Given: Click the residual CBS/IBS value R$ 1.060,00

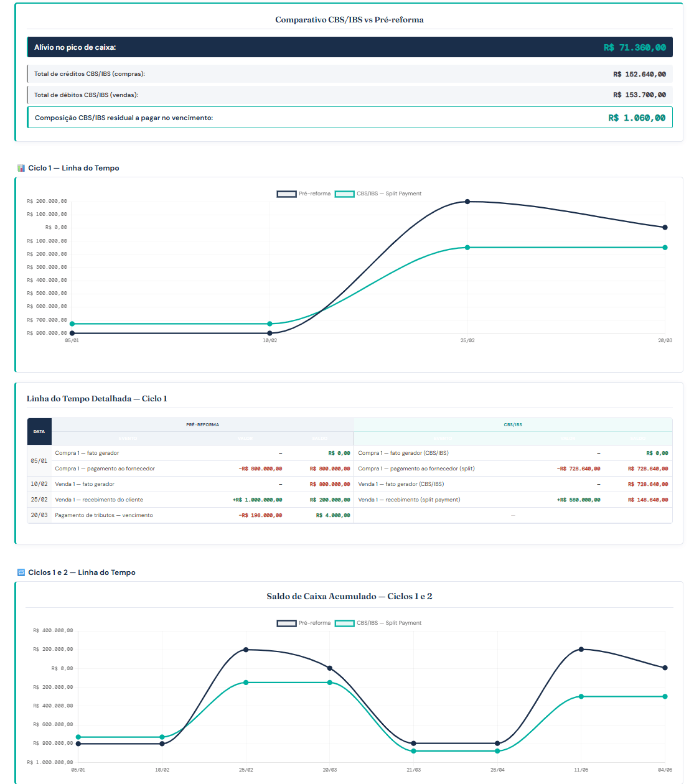Looking at the screenshot, I should pos(637,118).
